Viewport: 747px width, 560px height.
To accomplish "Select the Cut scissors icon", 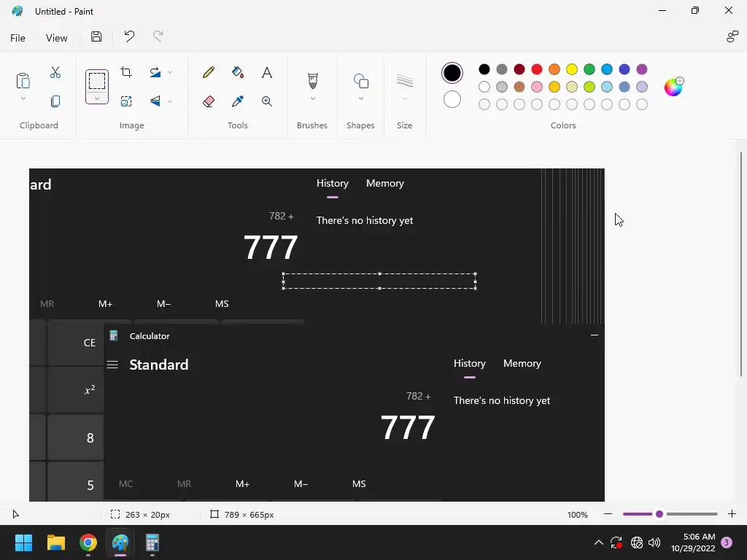I will (x=55, y=72).
